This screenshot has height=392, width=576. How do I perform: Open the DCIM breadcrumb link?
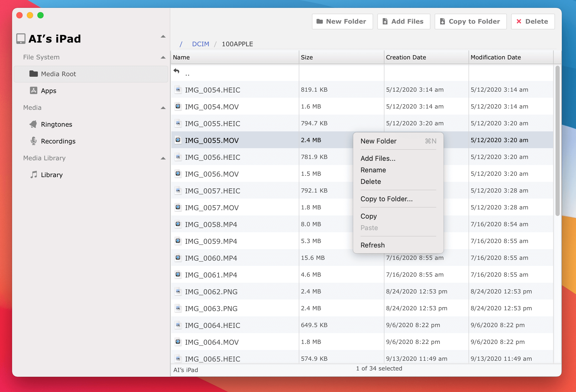tap(200, 44)
